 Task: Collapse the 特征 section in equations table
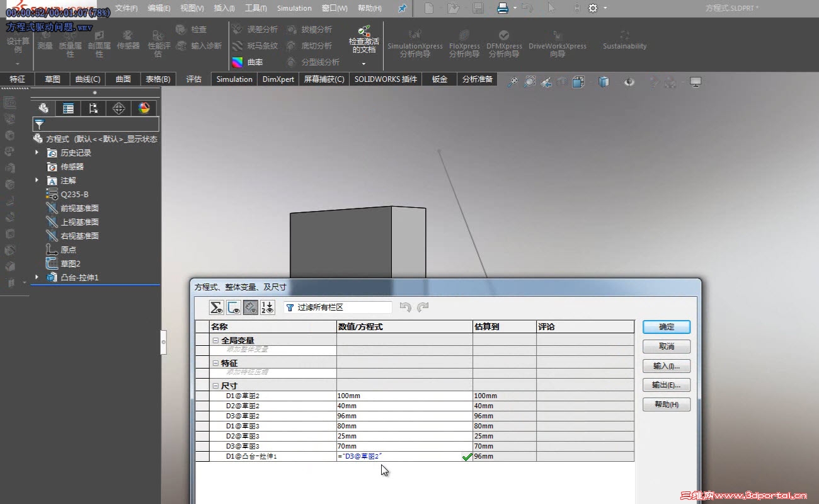[215, 364]
